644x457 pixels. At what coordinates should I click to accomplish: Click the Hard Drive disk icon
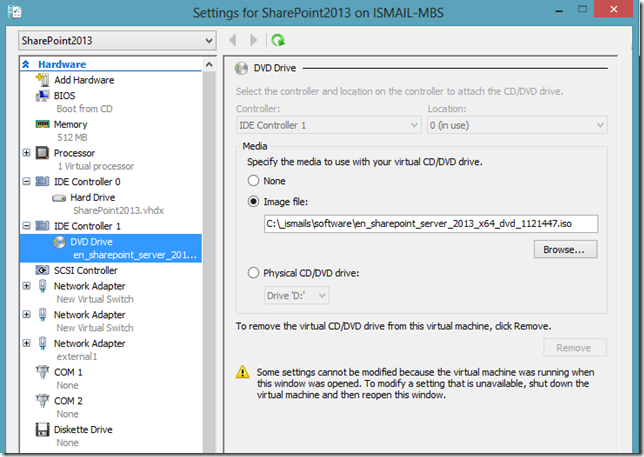(59, 198)
